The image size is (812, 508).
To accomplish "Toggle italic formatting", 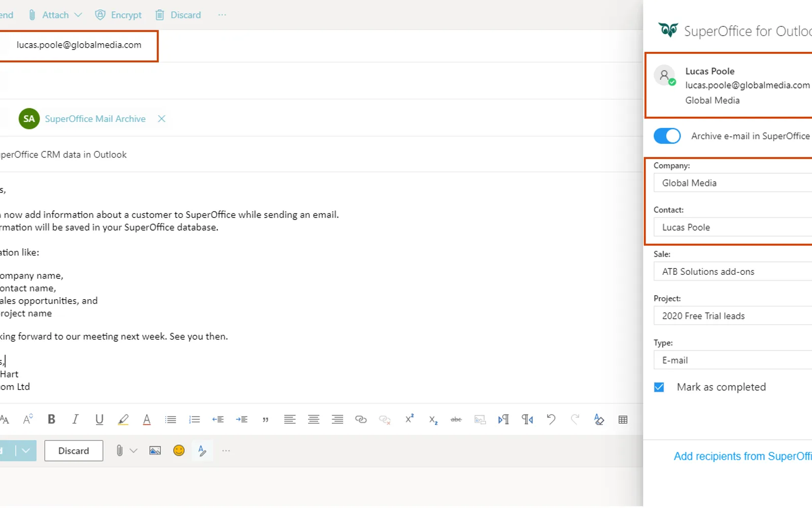I will pos(75,420).
